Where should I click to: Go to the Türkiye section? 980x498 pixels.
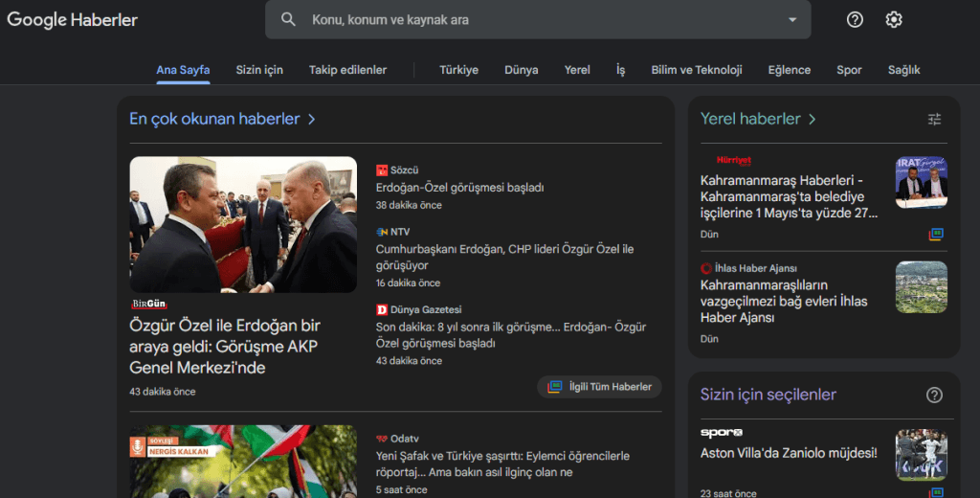point(458,70)
